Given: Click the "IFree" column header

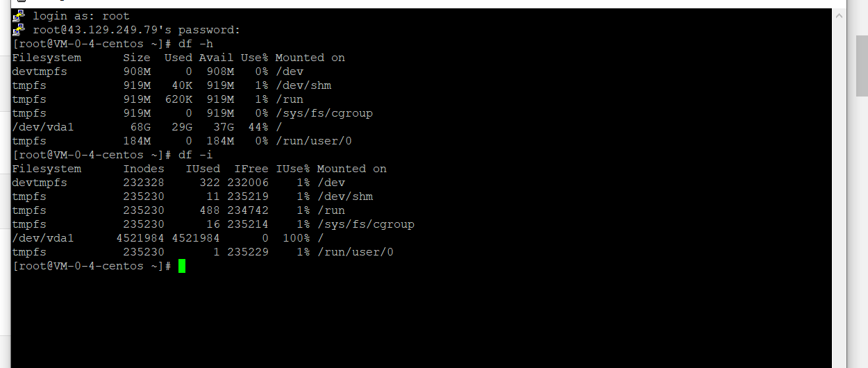Looking at the screenshot, I should (251, 169).
